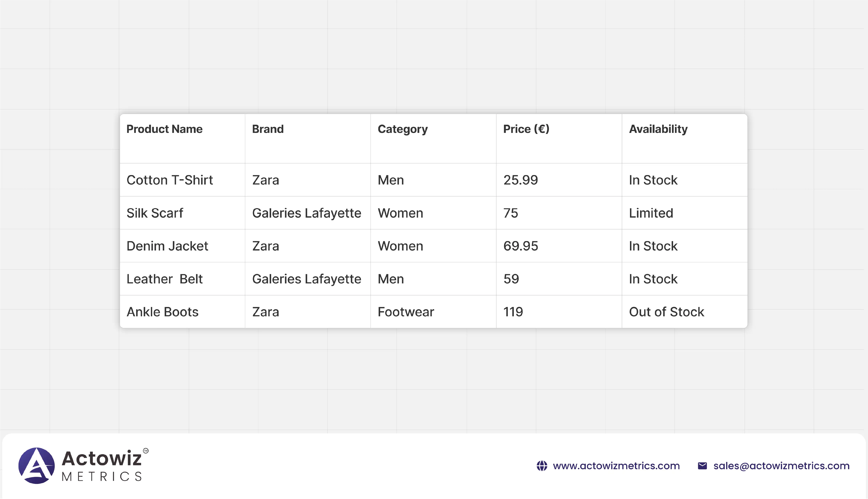This screenshot has height=499, width=868.
Task: Click the 25.99 price cell
Action: [521, 180]
